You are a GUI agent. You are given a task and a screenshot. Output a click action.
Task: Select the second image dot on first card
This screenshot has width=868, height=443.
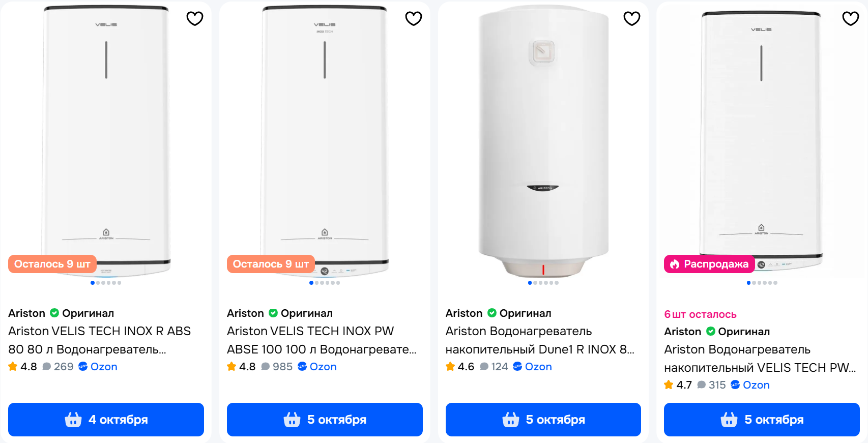tap(98, 283)
